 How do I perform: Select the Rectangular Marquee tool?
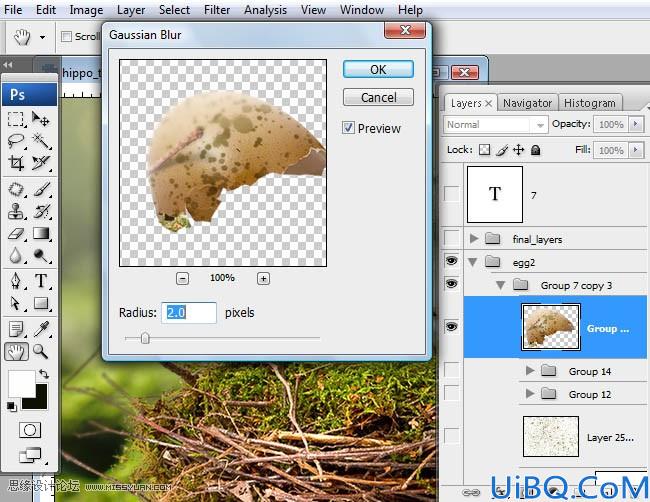16,119
